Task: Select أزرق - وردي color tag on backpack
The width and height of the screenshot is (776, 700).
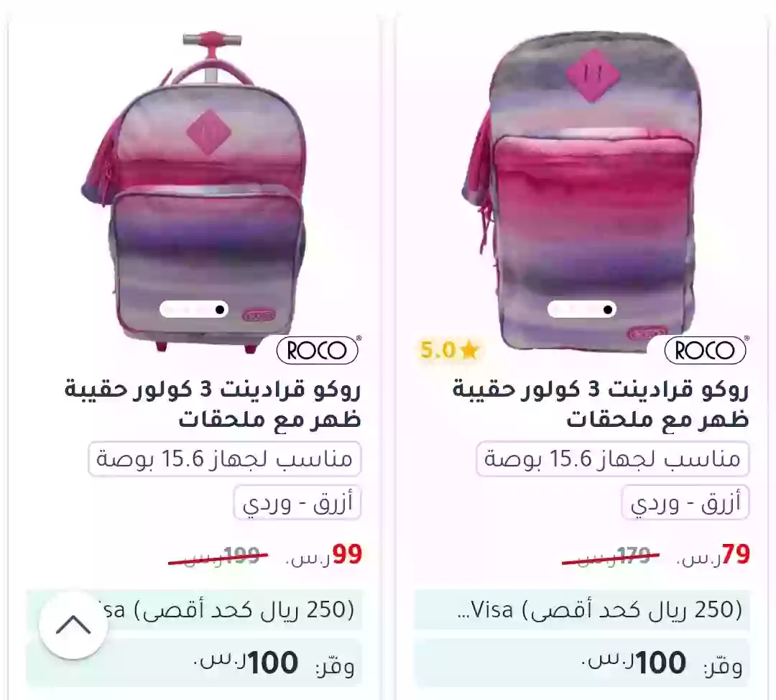Action: (685, 502)
